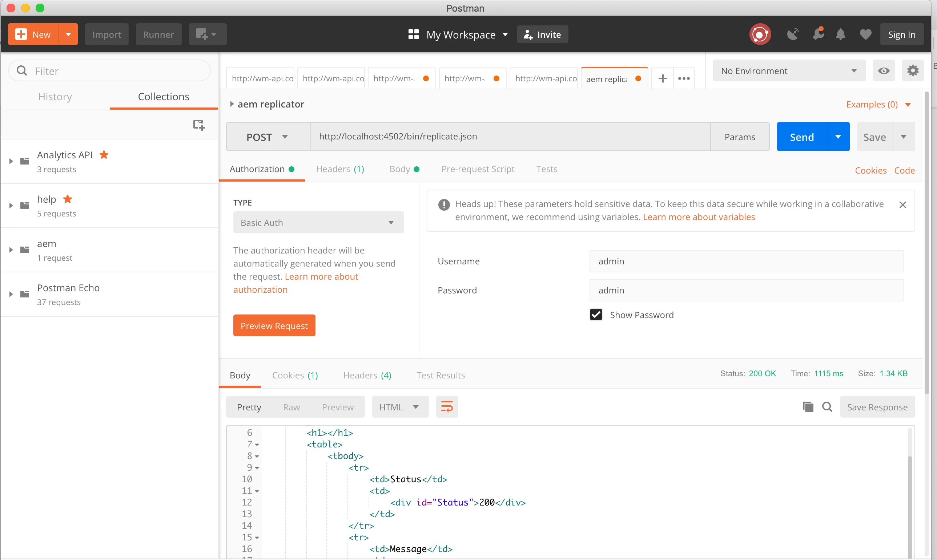Click the heart icon in header
The height and width of the screenshot is (560, 937).
pyautogui.click(x=865, y=35)
